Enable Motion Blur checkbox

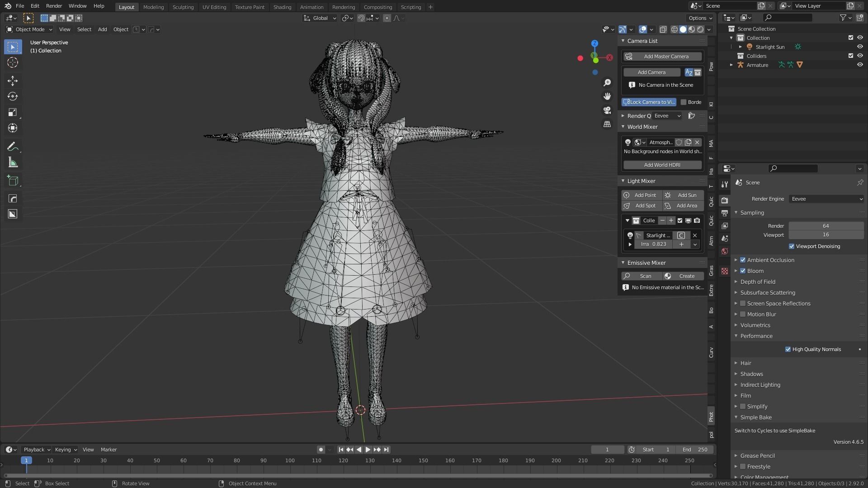[x=743, y=314]
